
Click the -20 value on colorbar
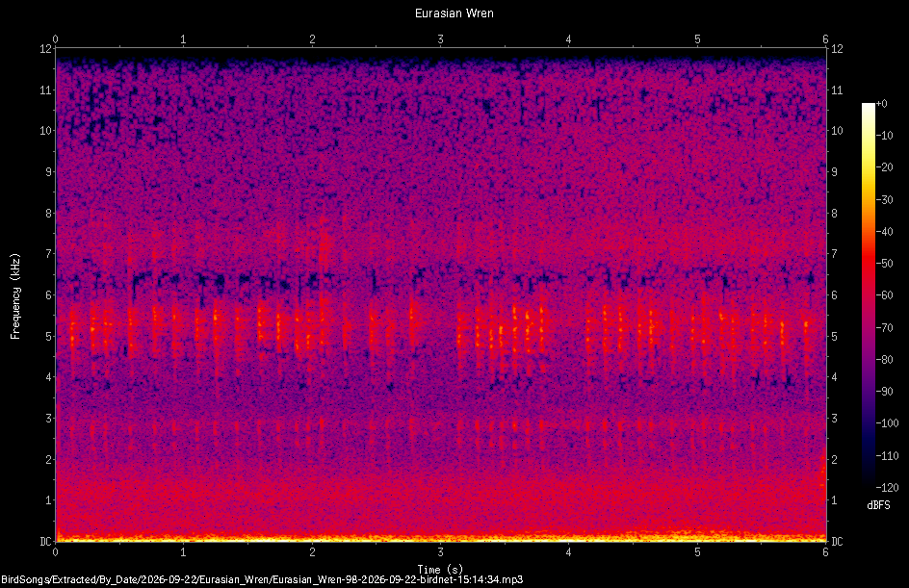click(x=884, y=166)
